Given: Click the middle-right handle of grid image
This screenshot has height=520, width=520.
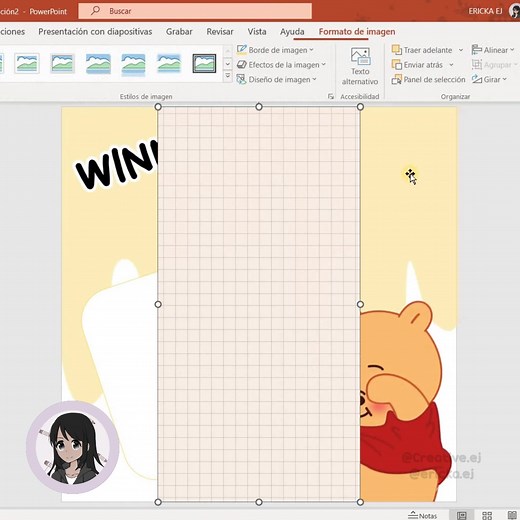Looking at the screenshot, I should [x=360, y=304].
